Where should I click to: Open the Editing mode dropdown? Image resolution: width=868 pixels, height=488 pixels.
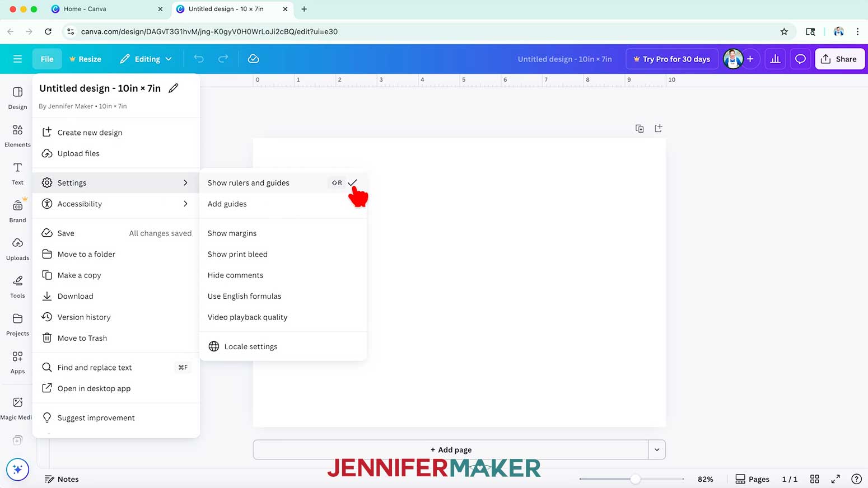pos(146,59)
